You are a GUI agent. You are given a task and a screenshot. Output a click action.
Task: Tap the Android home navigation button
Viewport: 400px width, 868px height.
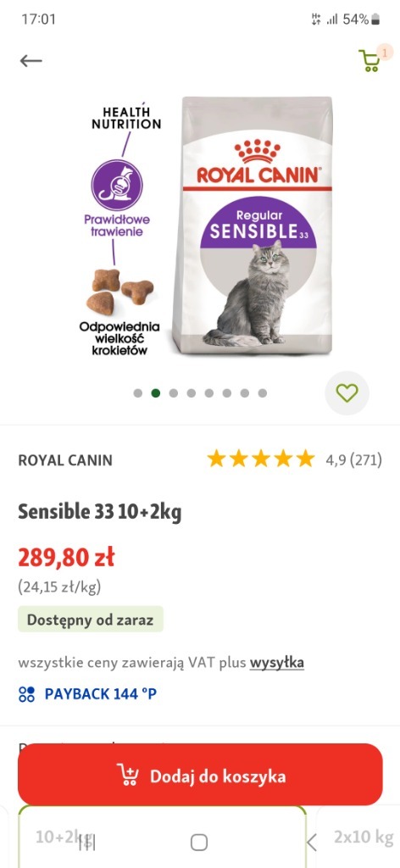tap(199, 842)
